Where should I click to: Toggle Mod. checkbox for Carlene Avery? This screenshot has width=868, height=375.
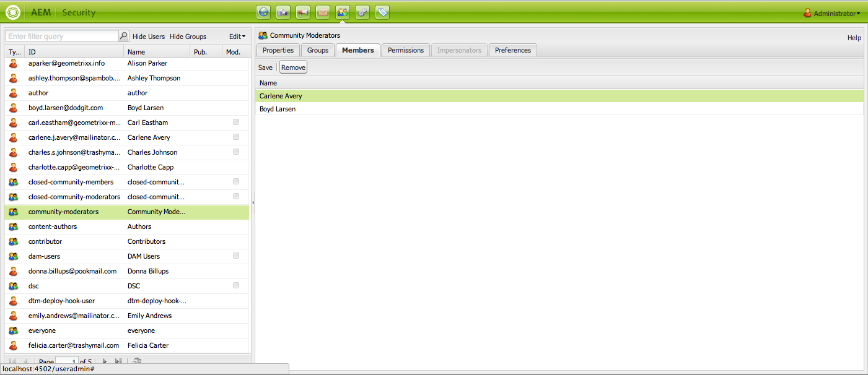236,137
